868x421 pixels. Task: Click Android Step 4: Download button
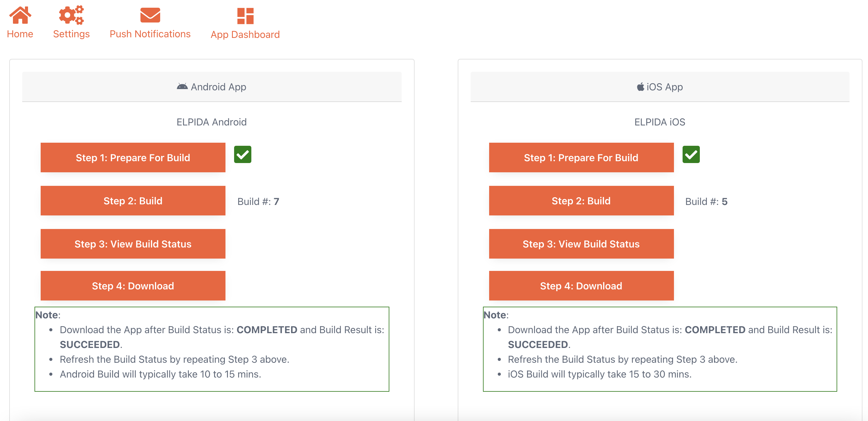pos(133,286)
